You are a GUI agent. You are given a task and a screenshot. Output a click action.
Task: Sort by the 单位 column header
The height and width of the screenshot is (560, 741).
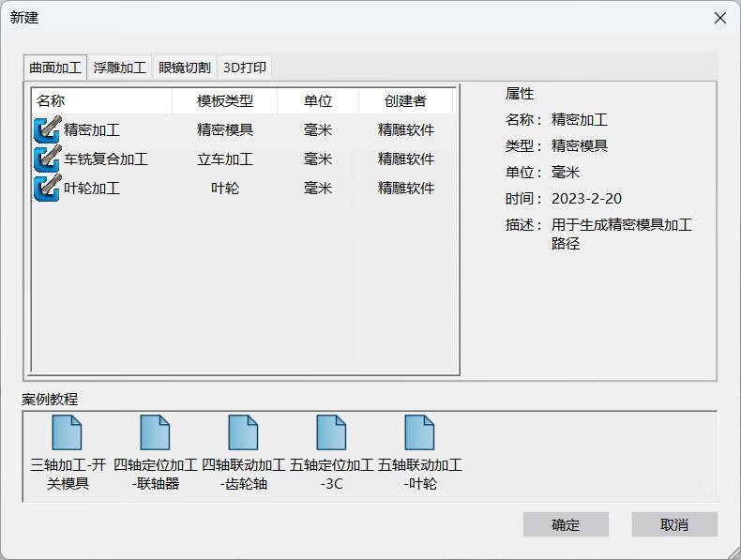click(318, 100)
